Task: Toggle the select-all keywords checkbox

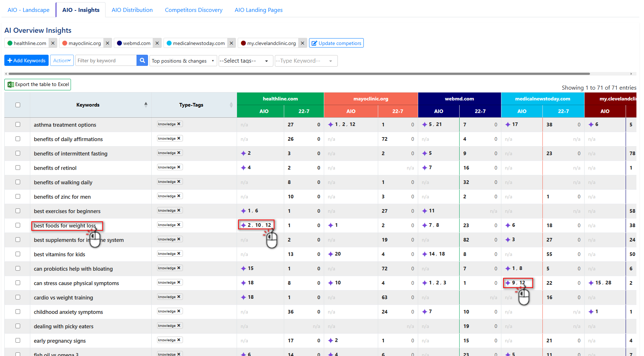Action: pos(18,105)
